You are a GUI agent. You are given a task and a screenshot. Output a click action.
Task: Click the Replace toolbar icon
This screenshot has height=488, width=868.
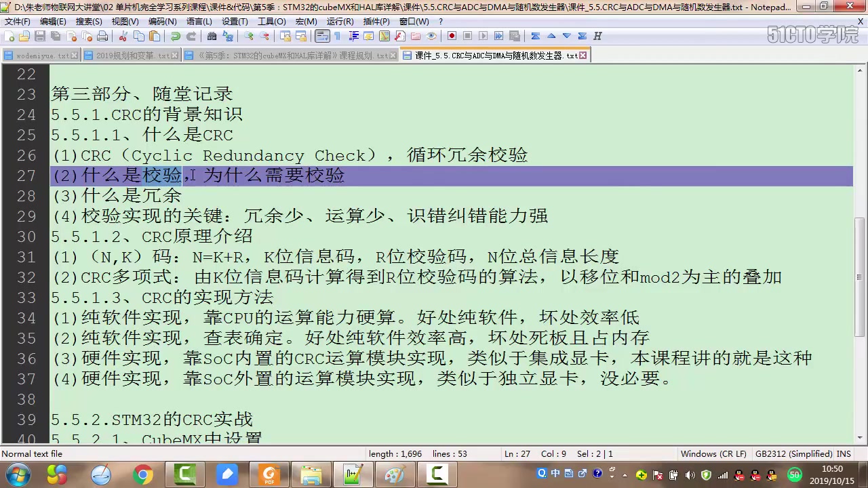[x=228, y=36]
